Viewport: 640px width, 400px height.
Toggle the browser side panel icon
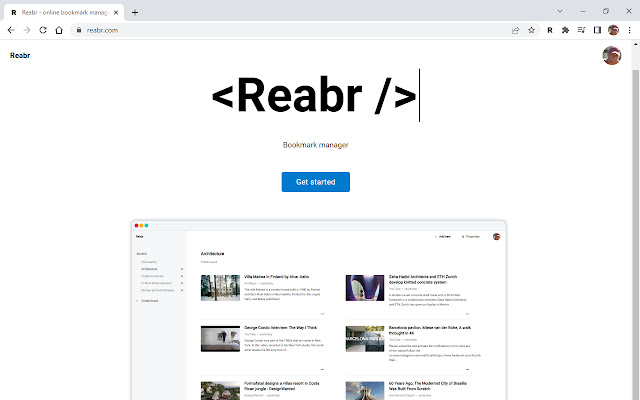[597, 30]
